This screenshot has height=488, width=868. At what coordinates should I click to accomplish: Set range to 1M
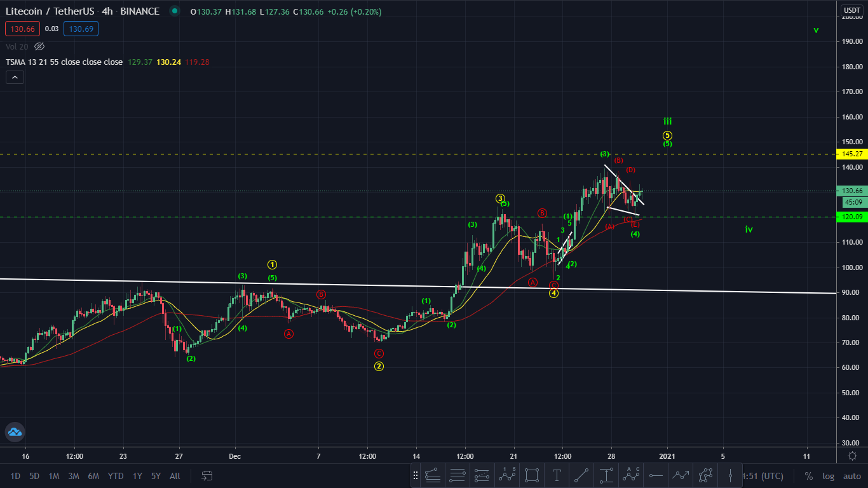coord(54,476)
